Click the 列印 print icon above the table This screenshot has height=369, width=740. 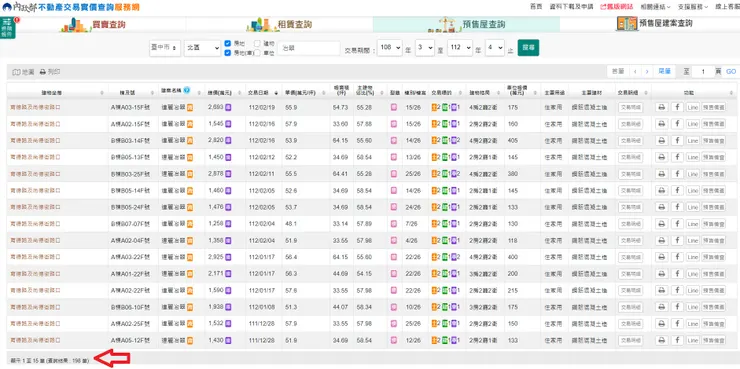(x=50, y=72)
